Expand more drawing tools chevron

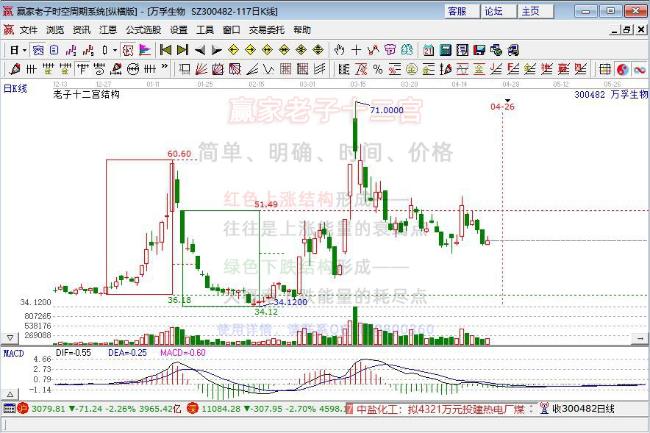(165, 66)
